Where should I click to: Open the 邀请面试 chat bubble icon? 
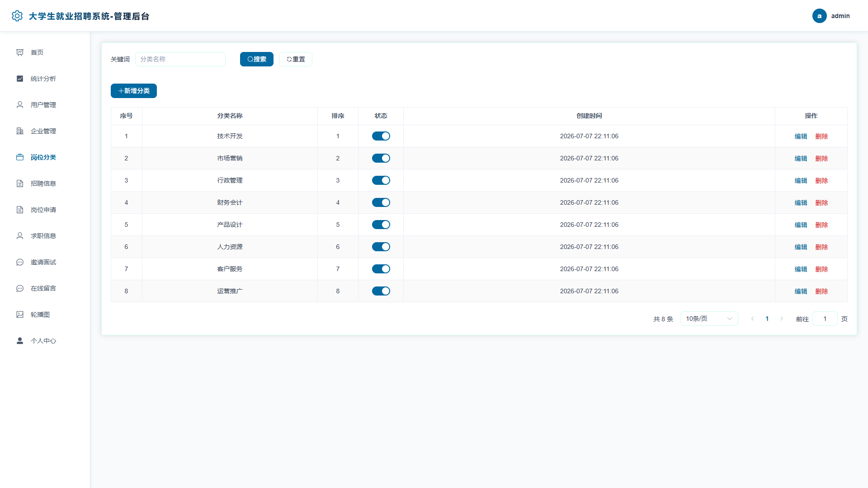pos(20,262)
